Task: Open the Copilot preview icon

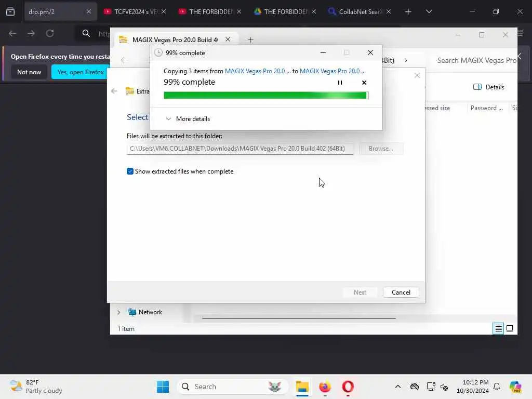Action: click(515, 387)
